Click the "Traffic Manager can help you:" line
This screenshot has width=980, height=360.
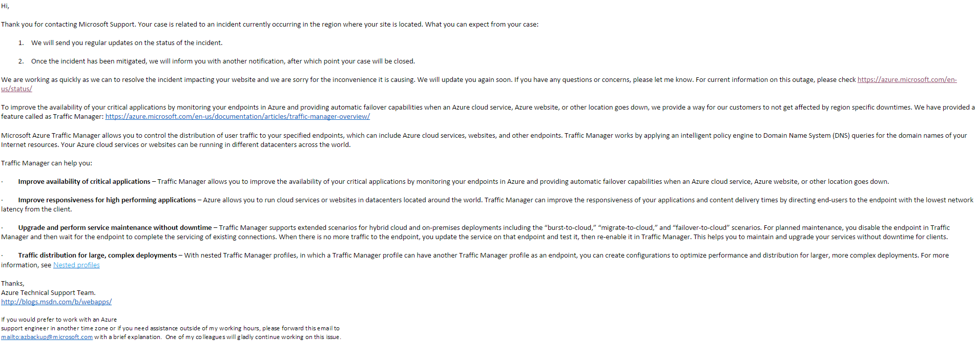(x=47, y=163)
